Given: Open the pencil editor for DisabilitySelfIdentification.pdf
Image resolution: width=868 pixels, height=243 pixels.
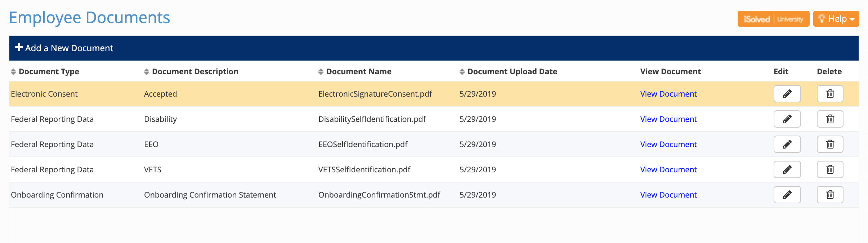Looking at the screenshot, I should tap(787, 119).
